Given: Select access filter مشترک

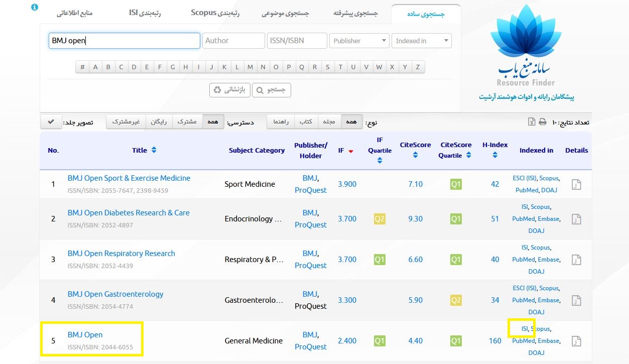Looking at the screenshot, I should point(187,122).
